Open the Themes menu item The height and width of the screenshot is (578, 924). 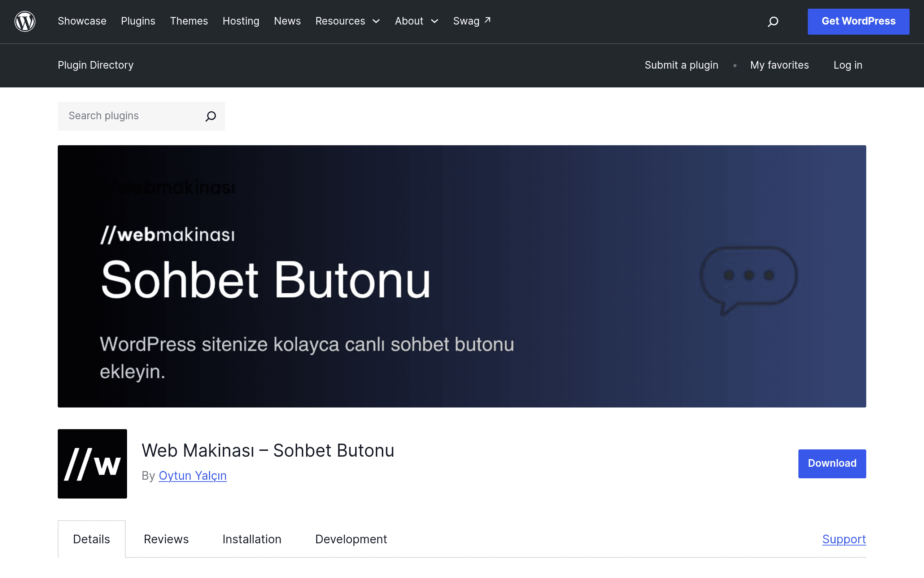point(189,21)
